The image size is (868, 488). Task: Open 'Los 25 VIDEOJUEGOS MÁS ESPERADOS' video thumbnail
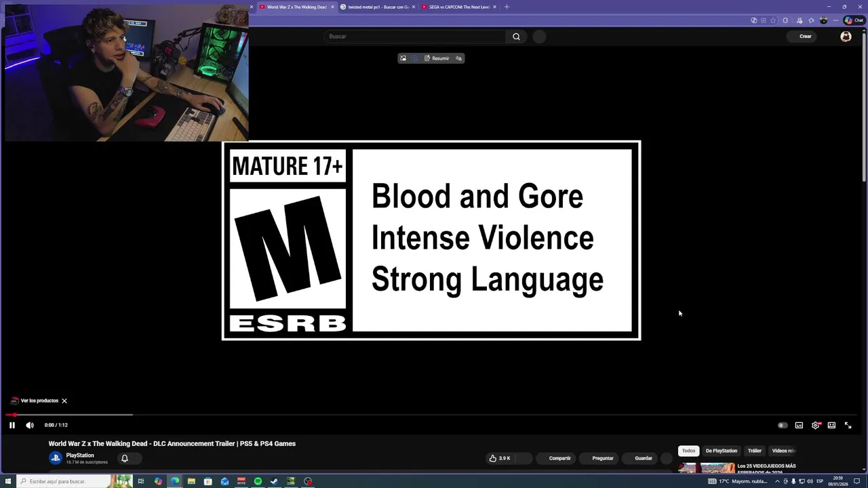click(x=707, y=468)
